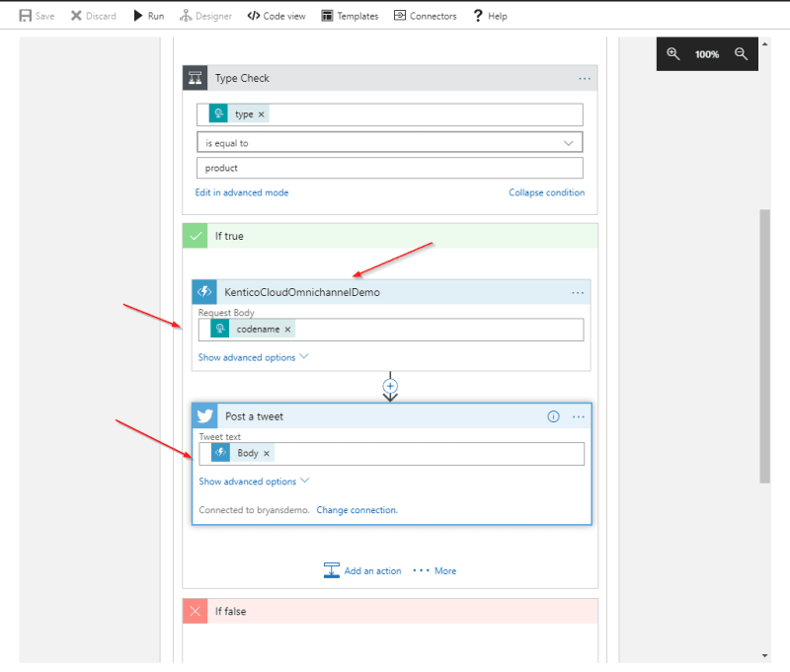Run the logic app
790x672 pixels.
click(x=149, y=16)
